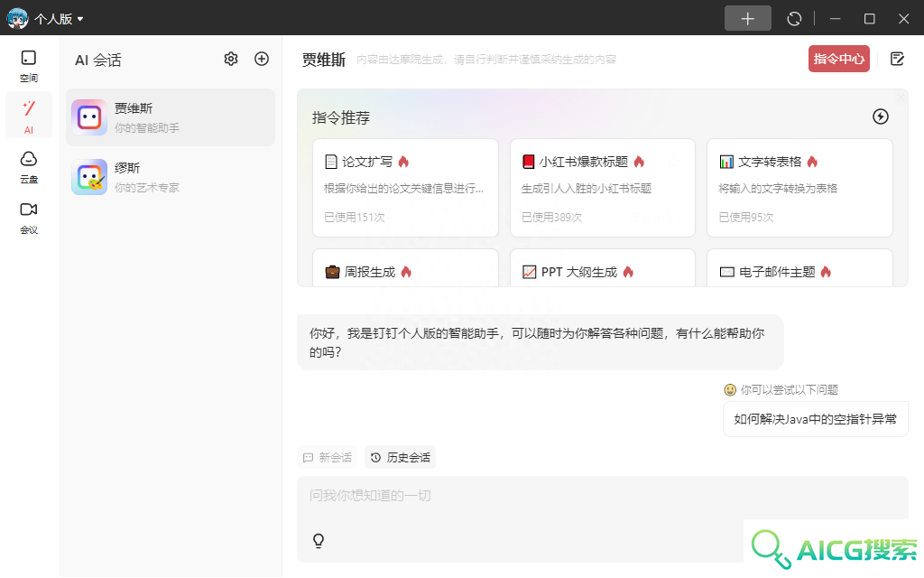Open the 空间 section in sidebar
Viewport: 924px width, 578px height.
28,66
